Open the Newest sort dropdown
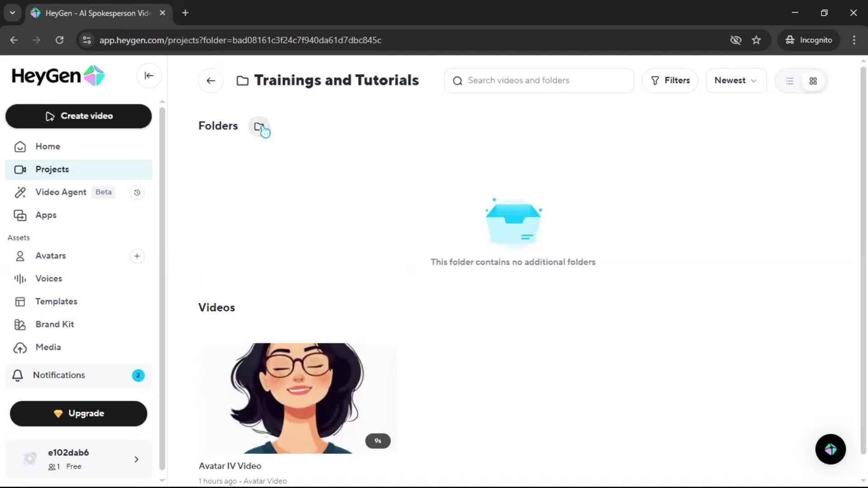Image resolution: width=868 pixels, height=488 pixels. (736, 80)
